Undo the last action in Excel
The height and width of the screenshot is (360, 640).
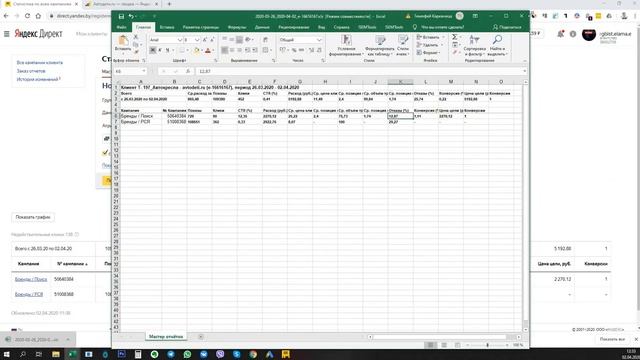(131, 16)
